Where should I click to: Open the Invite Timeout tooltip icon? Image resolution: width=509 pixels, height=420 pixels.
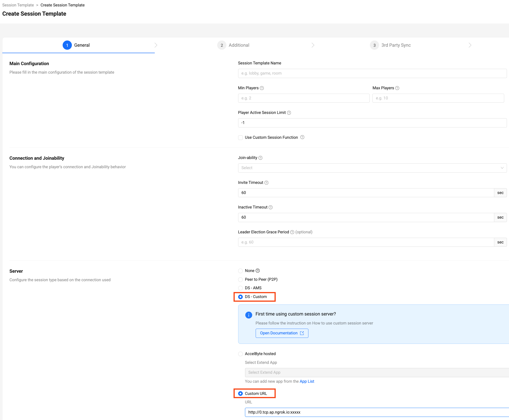coord(266,183)
